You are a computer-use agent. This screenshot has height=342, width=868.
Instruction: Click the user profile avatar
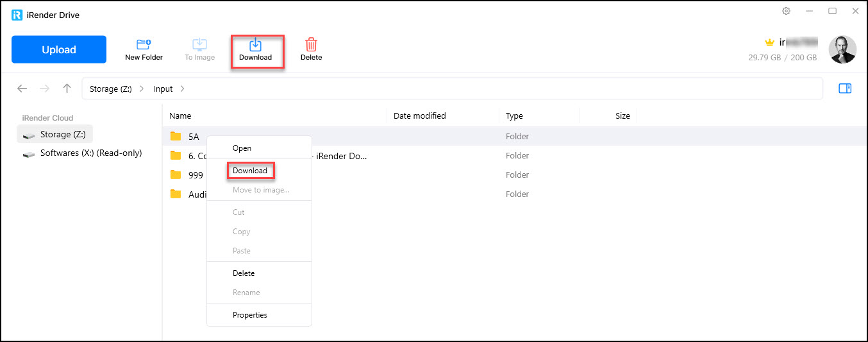[x=842, y=49]
